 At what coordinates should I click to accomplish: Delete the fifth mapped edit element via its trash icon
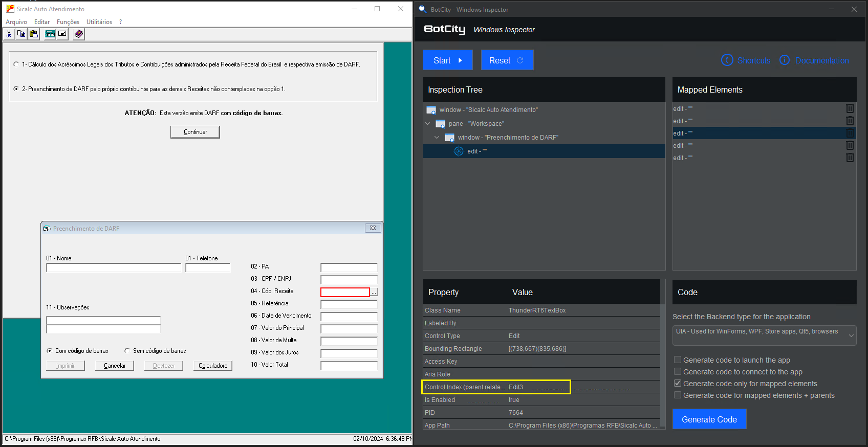pos(850,158)
